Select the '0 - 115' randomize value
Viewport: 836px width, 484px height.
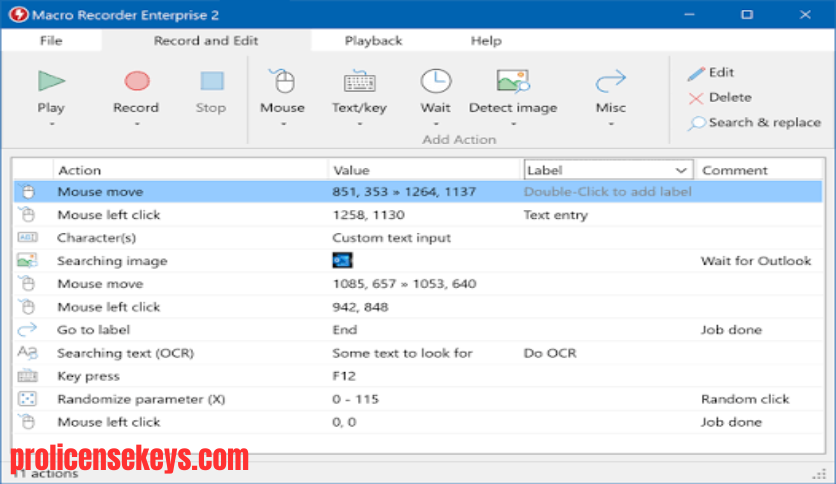(356, 399)
